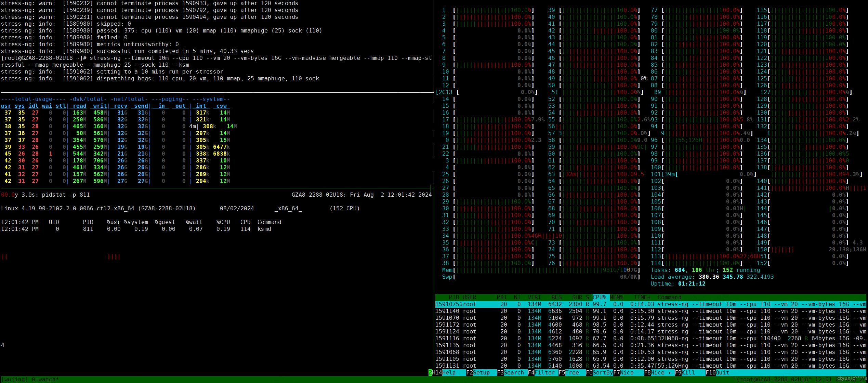Click the 6477k csw value in dstat
Screen dimensions: 868x383
click(221, 147)
